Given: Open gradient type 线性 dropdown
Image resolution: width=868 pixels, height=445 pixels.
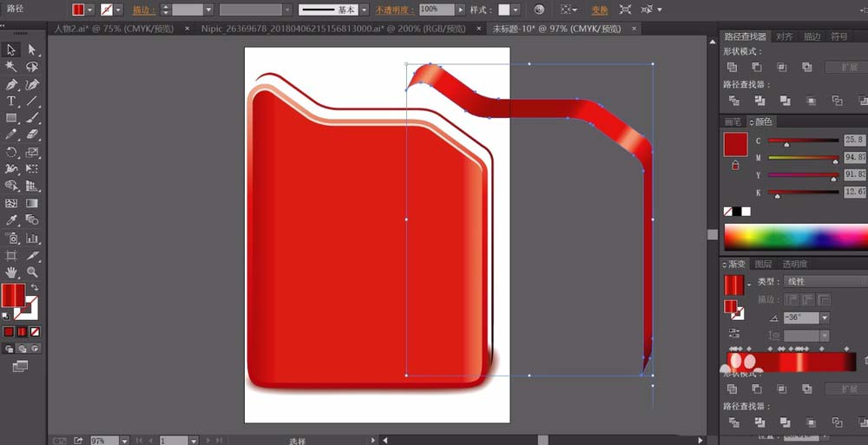Looking at the screenshot, I should click(825, 282).
